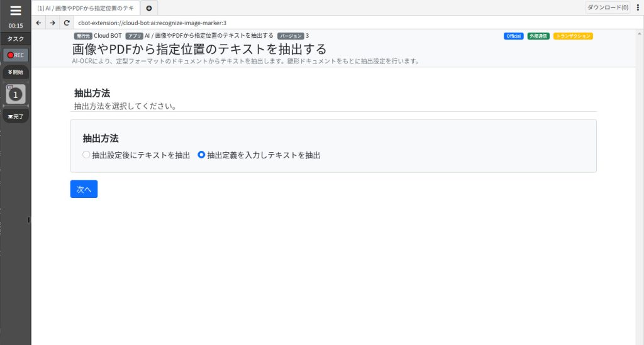This screenshot has width=644, height=345.
Task: Select step 1 task icon in sidebar
Action: coord(16,94)
